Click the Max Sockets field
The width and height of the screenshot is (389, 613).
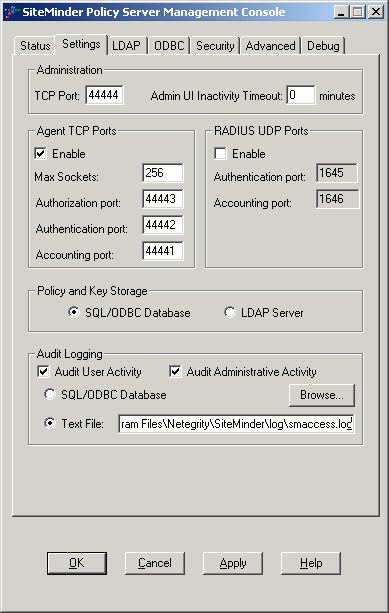click(163, 173)
